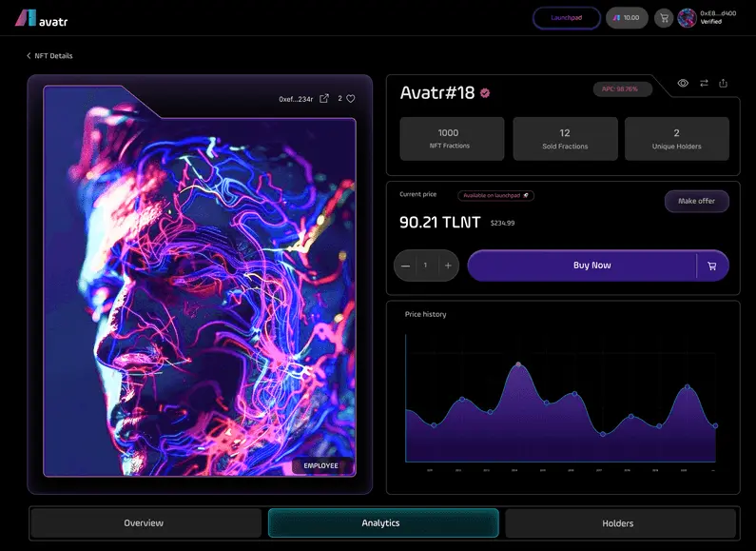
Task: Open the user profile avatar menu
Action: pyautogui.click(x=687, y=18)
